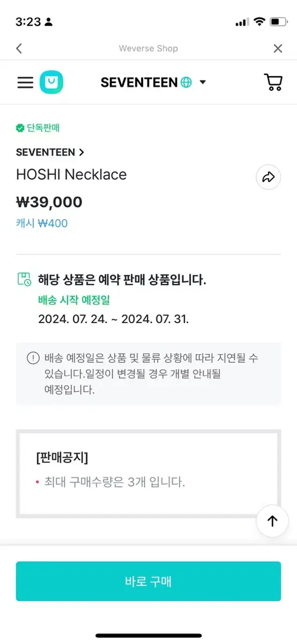Tap the 배송 시작 예정일 label
Viewport: 297px width, 644px height.
pyautogui.click(x=74, y=300)
